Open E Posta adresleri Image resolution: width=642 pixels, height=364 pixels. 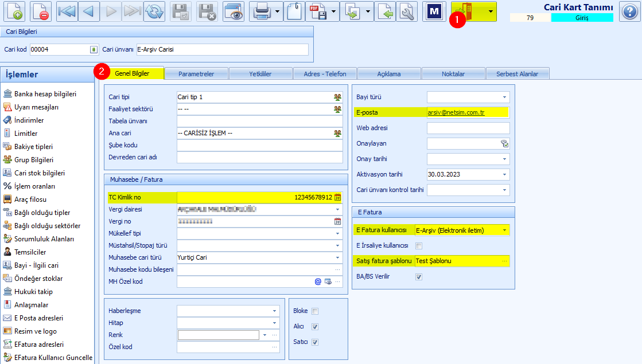[x=33, y=318]
